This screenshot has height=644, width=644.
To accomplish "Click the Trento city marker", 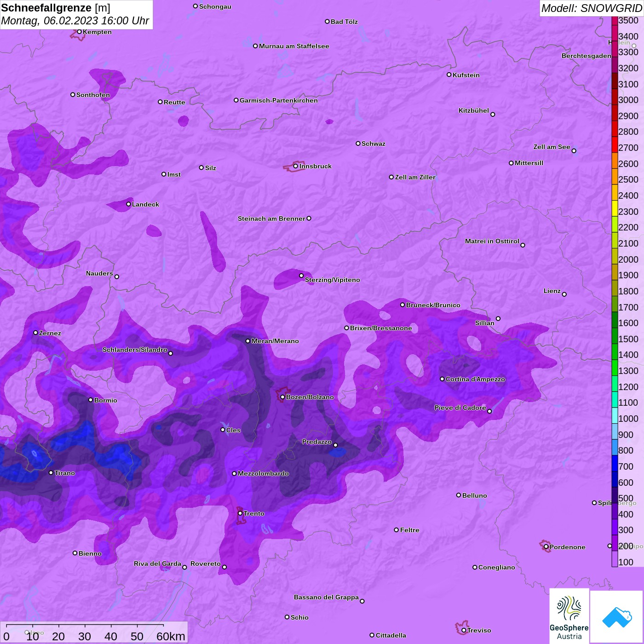I will [x=240, y=513].
